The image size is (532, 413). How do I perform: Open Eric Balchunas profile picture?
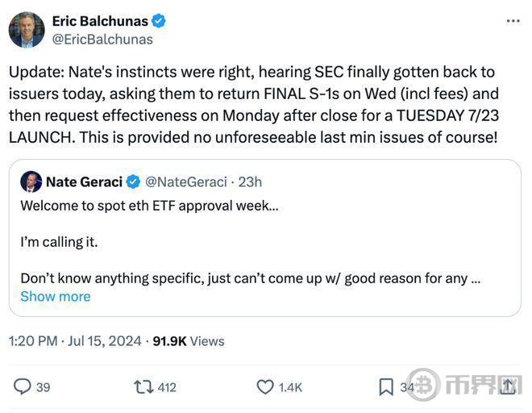[27, 30]
